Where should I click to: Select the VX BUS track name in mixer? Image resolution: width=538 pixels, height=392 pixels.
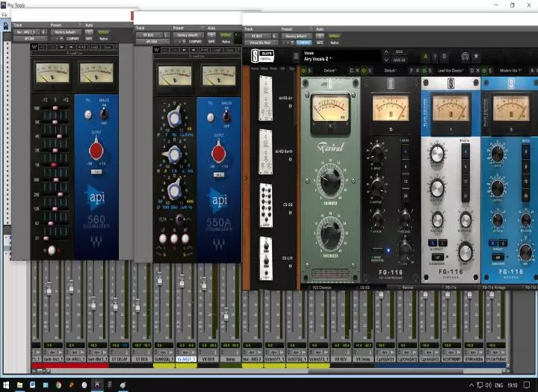pyautogui.click(x=208, y=359)
